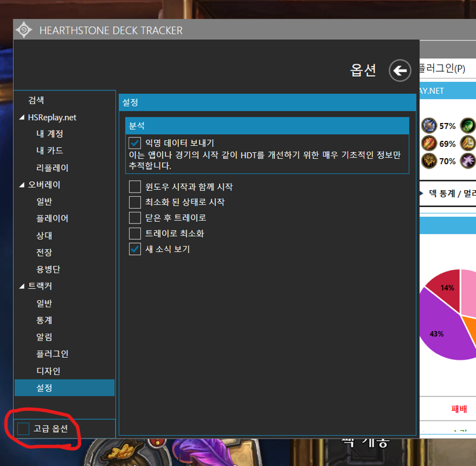This screenshot has height=466, width=476.
Task: Go to the 알림 settings page
Action: tap(44, 337)
